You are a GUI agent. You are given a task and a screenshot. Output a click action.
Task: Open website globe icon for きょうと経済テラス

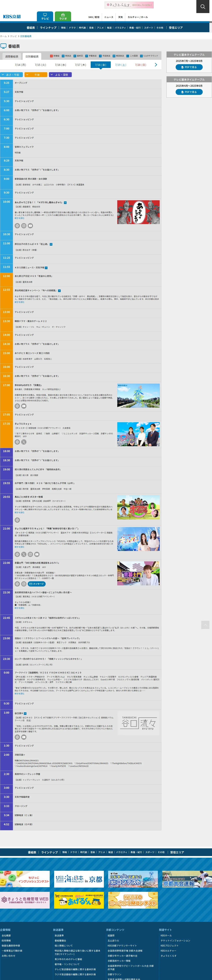[x=17, y=554]
